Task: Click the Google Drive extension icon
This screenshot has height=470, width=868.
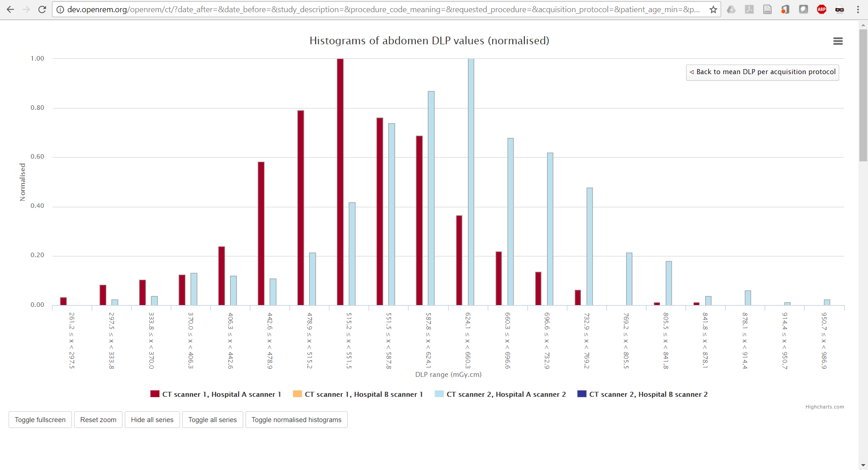Action: 731,9
